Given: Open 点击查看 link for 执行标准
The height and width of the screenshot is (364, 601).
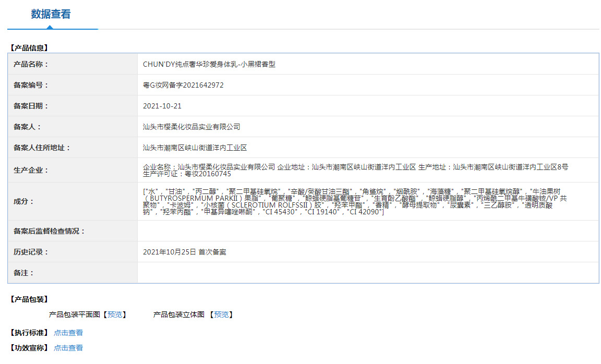Looking at the screenshot, I should click(x=68, y=333).
